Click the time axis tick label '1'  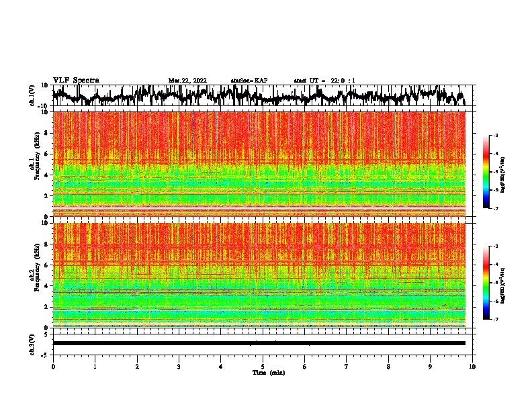[95, 367]
